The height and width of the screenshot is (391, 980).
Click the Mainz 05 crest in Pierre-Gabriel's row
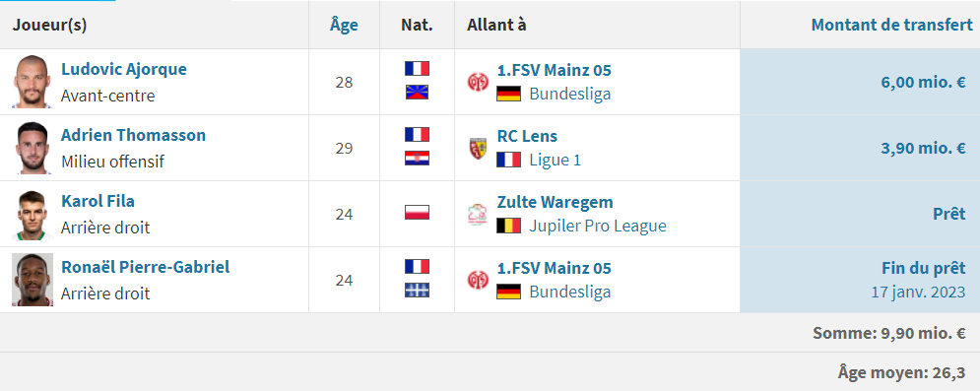click(478, 280)
